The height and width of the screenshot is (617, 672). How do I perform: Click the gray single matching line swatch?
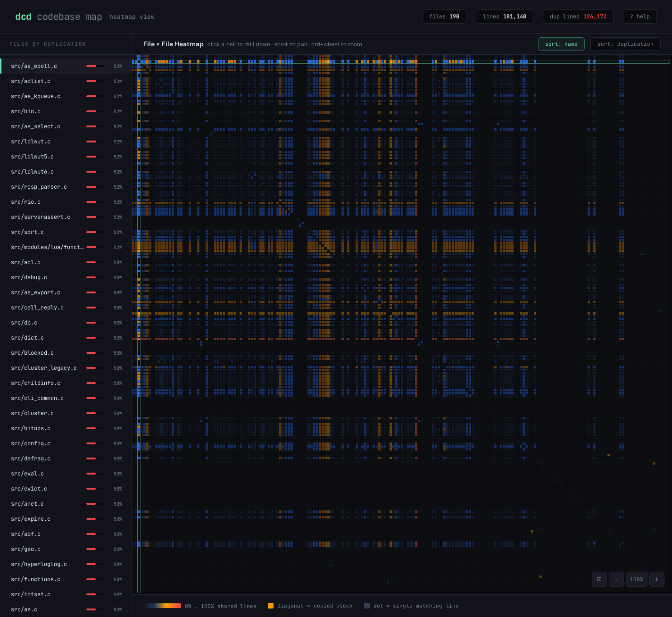coord(367,606)
